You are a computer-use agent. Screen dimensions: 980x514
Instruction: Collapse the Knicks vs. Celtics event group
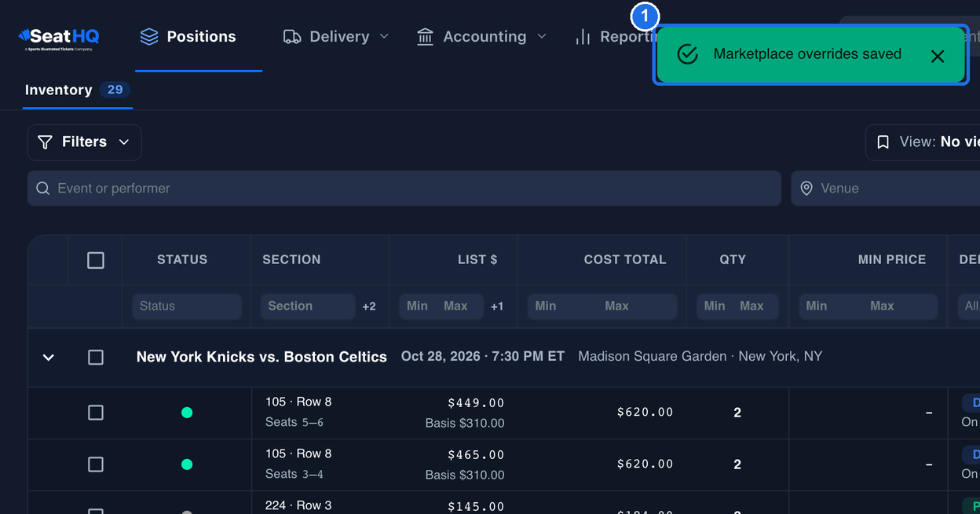(x=49, y=358)
